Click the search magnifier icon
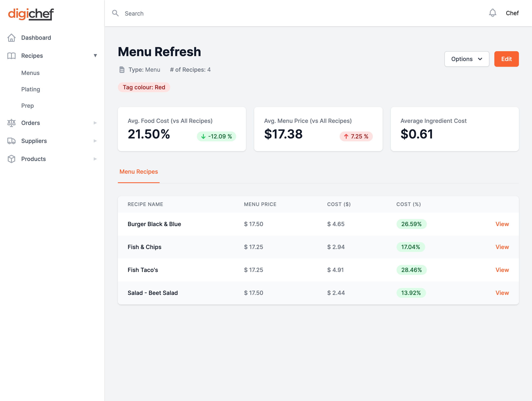This screenshot has height=401, width=532. click(x=115, y=13)
